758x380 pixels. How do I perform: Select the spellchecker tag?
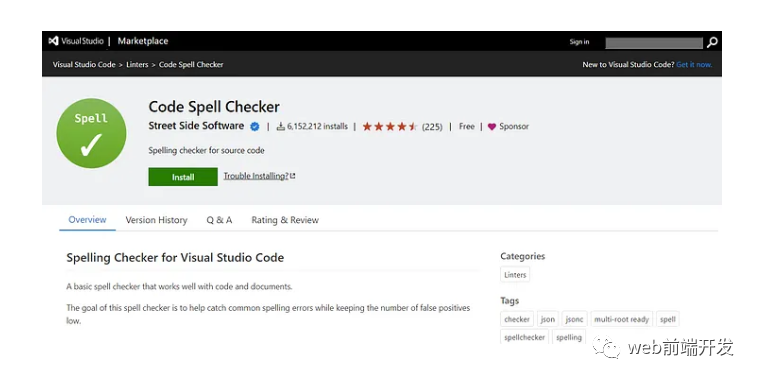pos(525,337)
